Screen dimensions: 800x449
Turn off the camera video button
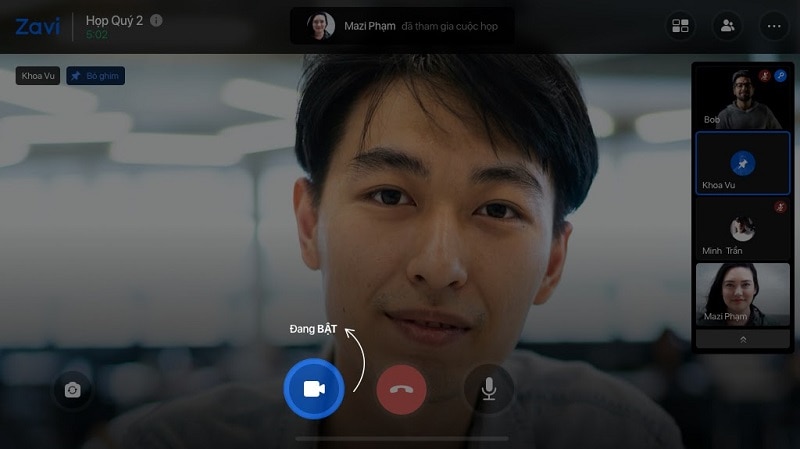click(x=314, y=389)
